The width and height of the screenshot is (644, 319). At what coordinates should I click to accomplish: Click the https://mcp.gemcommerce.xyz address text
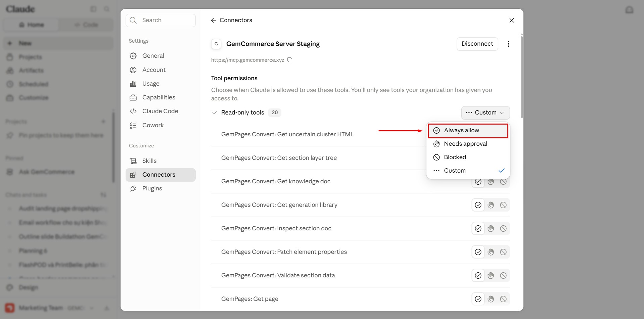(x=247, y=60)
